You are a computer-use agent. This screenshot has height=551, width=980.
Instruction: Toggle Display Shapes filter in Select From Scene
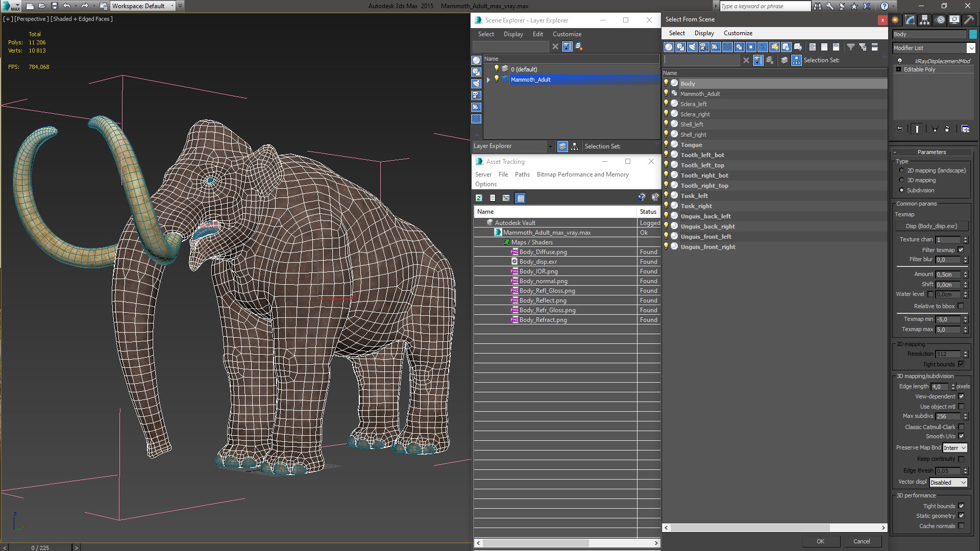click(x=680, y=47)
